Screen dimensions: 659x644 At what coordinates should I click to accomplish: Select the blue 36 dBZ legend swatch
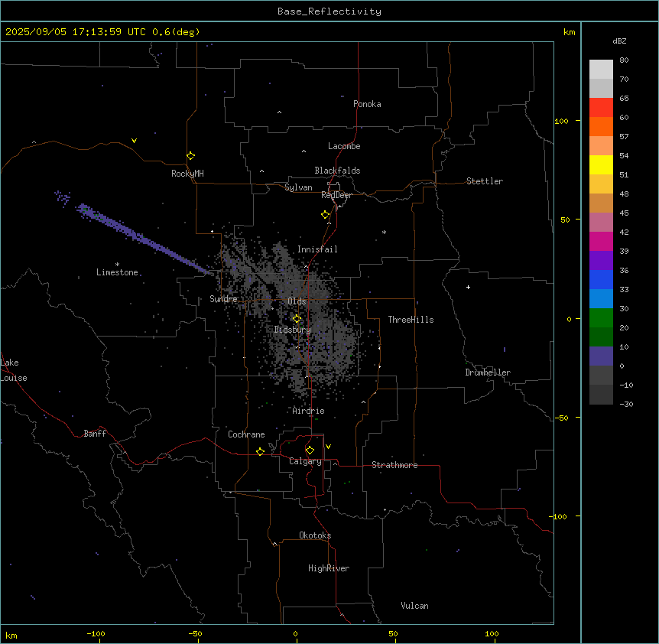point(601,279)
